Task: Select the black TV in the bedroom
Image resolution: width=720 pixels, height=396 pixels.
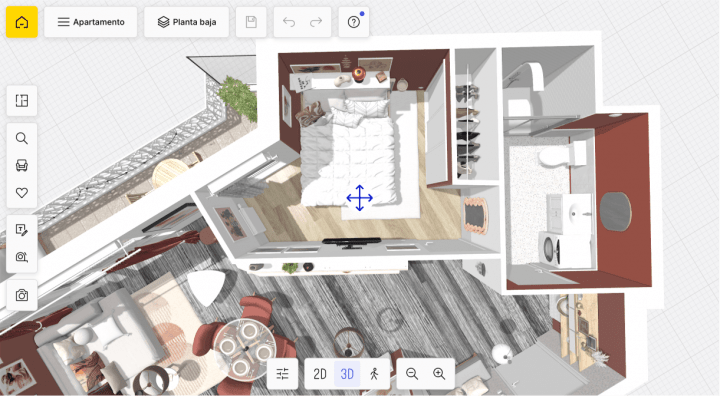Action: pyautogui.click(x=352, y=242)
